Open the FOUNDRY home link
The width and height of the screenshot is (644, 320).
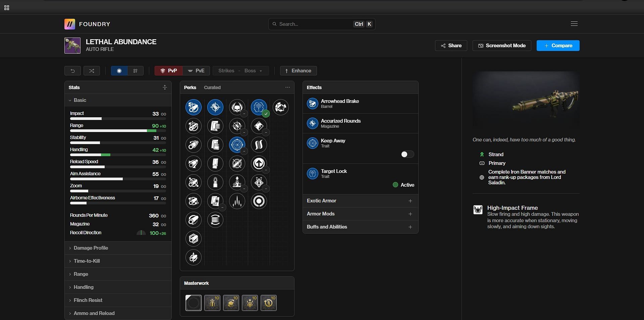point(95,24)
